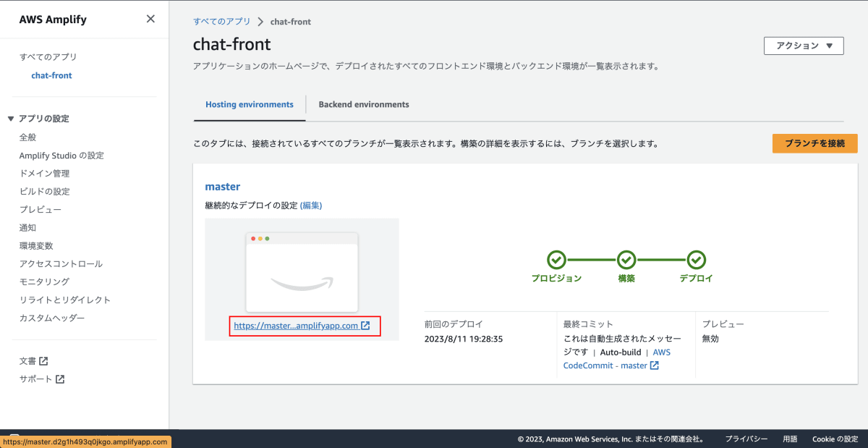The width and height of the screenshot is (868, 448).
Task: Open プレビュー in sidebar
Action: tap(40, 210)
